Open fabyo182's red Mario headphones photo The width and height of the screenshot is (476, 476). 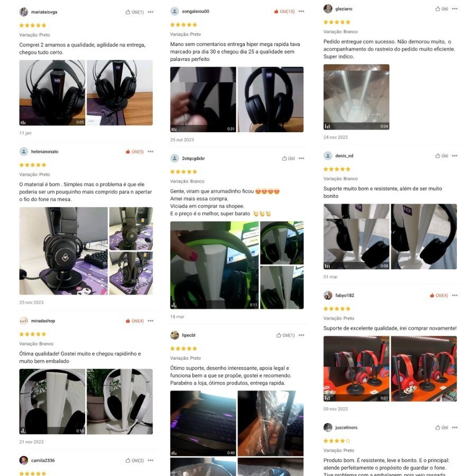[424, 369]
